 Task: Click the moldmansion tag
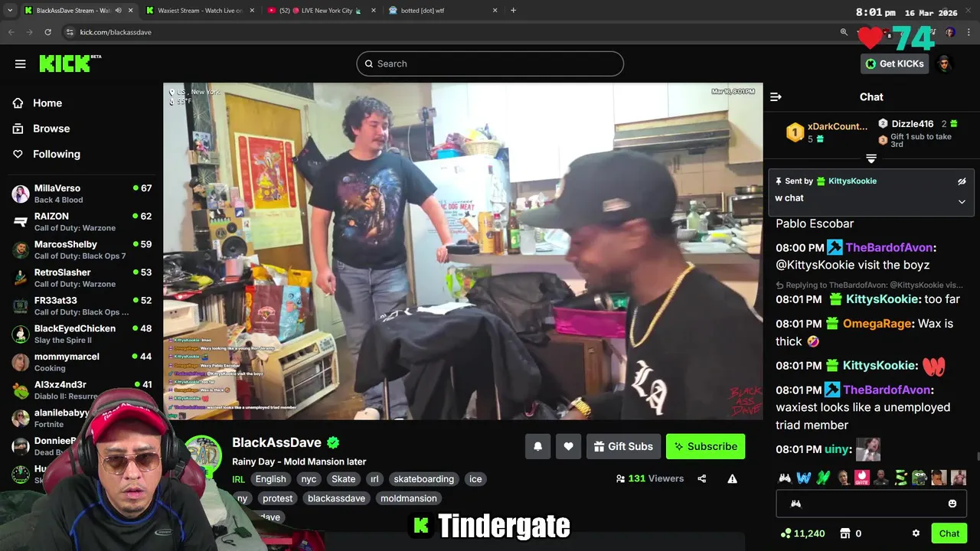pos(409,498)
